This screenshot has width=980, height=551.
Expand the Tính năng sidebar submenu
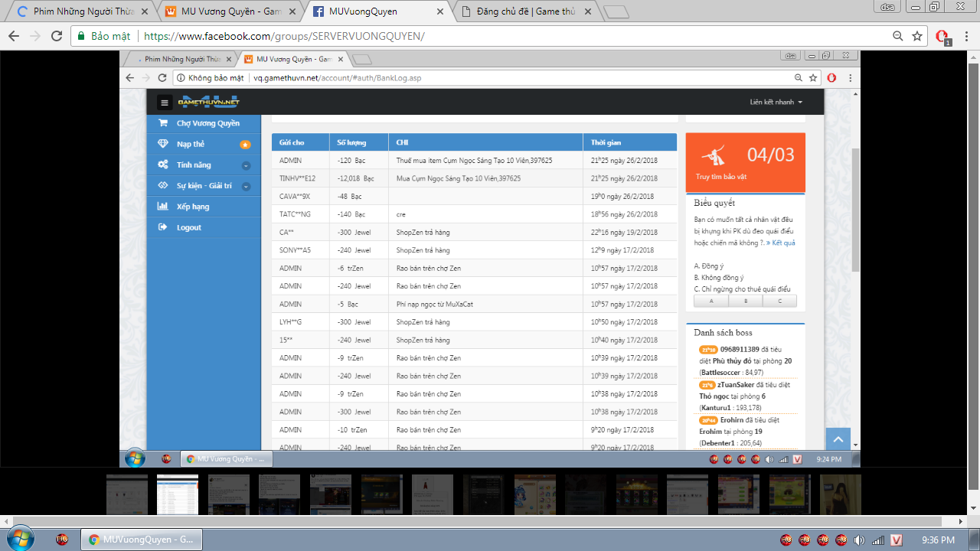tap(246, 165)
